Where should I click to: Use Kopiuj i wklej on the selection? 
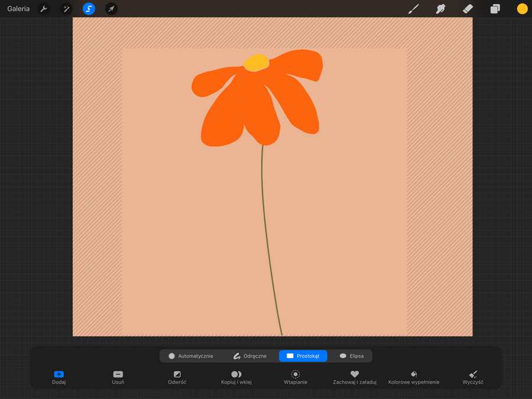click(236, 377)
